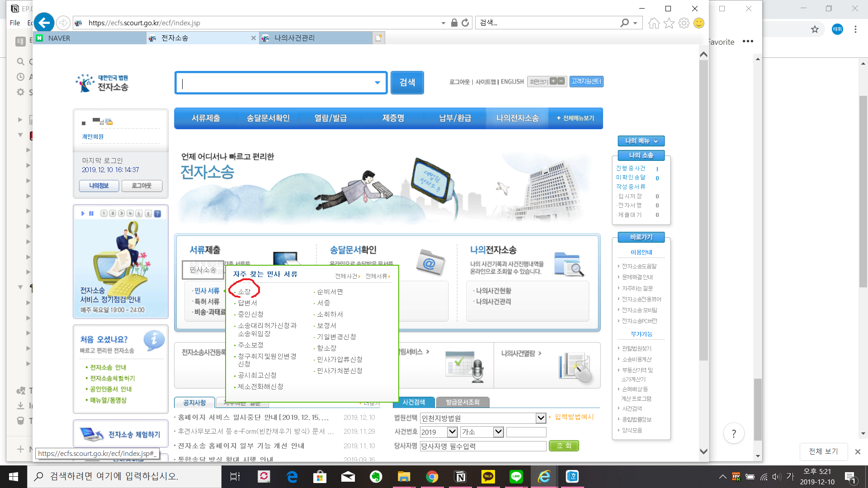Click the info bubble icon beside 처음 오셨나요

(x=154, y=341)
